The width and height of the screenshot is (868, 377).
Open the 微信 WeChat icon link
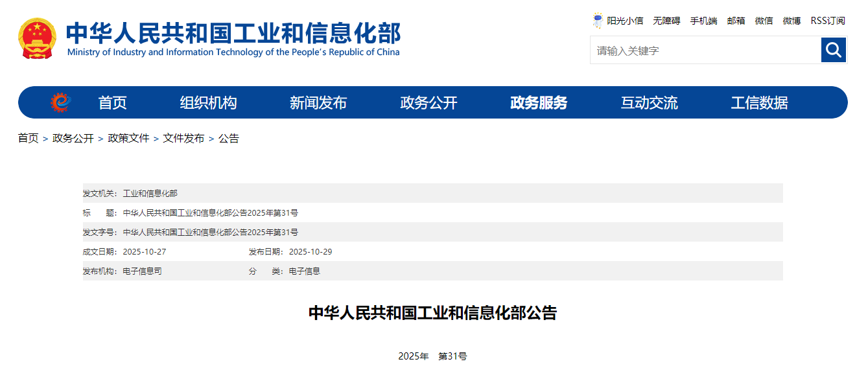click(764, 20)
